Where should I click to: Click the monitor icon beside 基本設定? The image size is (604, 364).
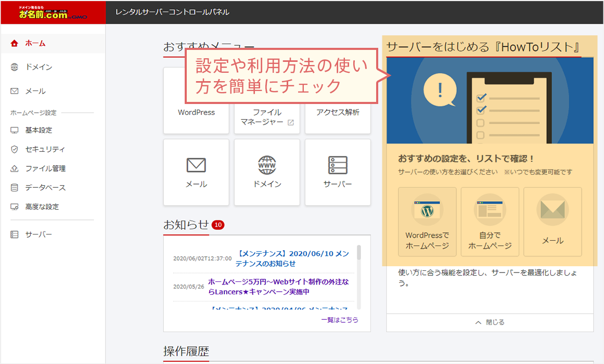(14, 130)
